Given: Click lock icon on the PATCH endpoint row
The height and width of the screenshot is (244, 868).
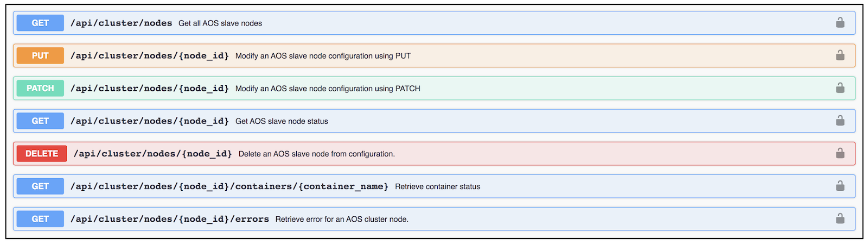Looking at the screenshot, I should point(840,88).
